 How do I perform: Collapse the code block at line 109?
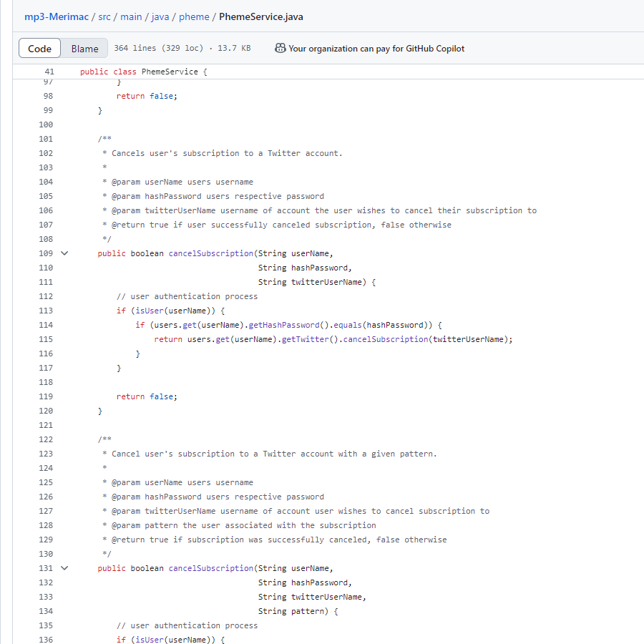64,253
